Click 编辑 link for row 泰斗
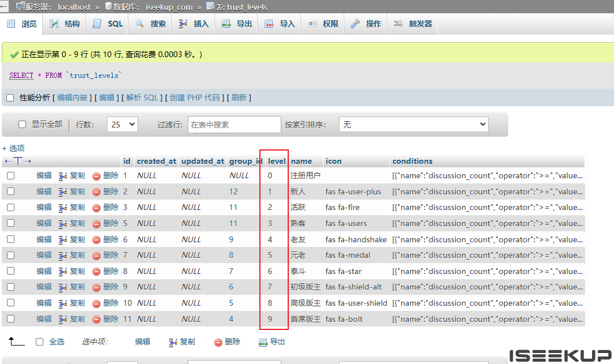 click(x=44, y=271)
